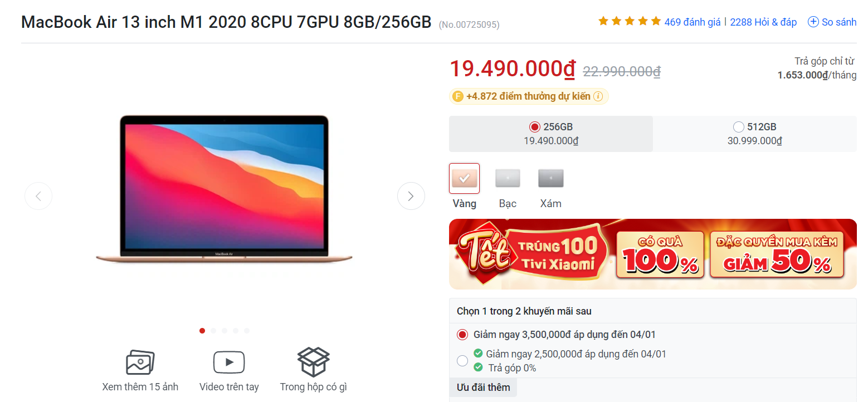This screenshot has width=868, height=402.
Task: Choose Giảm ngay 2,500,000đ with Trả góp 0% option
Action: coord(462,361)
